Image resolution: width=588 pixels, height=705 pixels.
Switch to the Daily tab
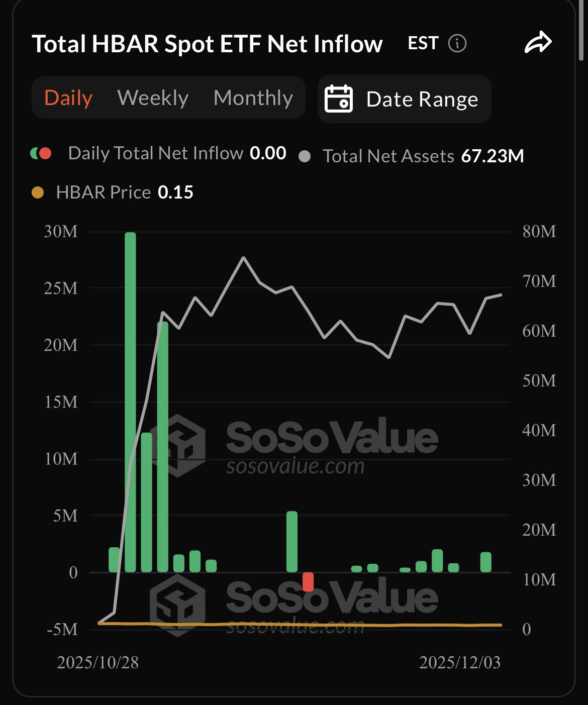tap(68, 97)
